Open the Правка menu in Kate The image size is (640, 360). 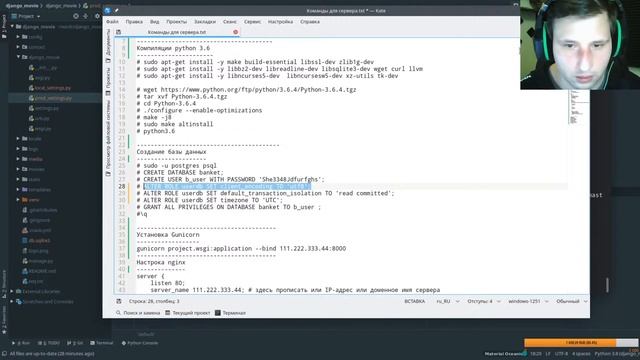pos(134,22)
